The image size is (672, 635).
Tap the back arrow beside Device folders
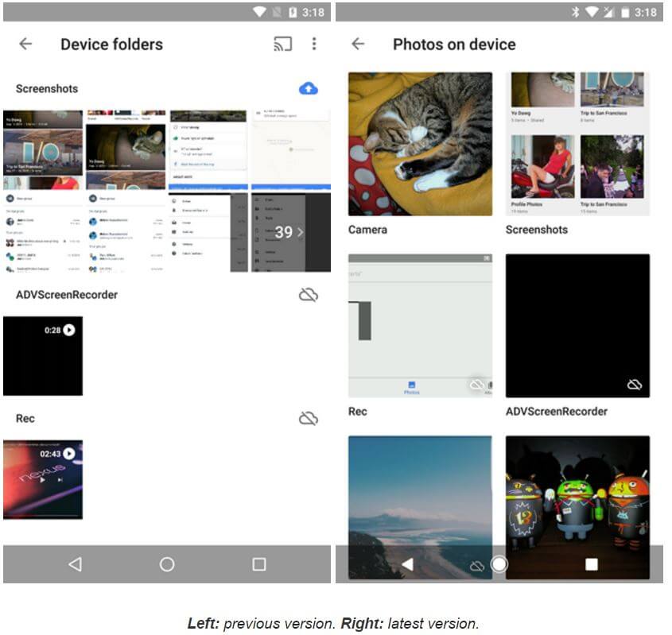(26, 45)
